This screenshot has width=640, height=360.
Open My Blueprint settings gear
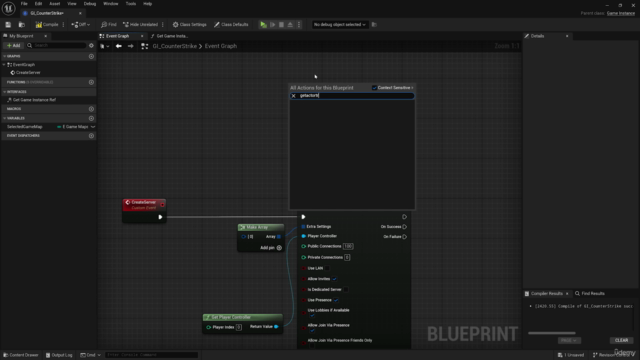point(91,45)
